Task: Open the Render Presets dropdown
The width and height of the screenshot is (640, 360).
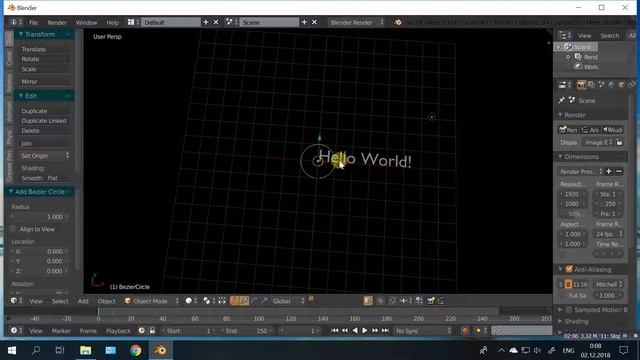Action: click(580, 171)
